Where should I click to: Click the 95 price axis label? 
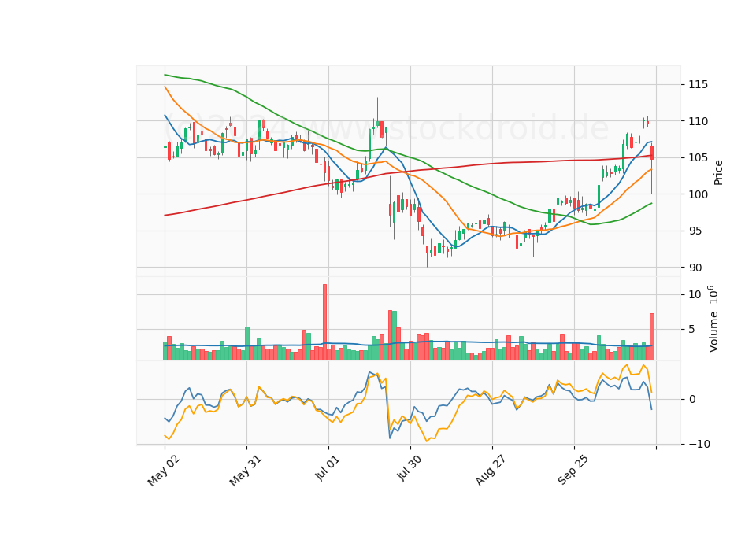(x=695, y=231)
